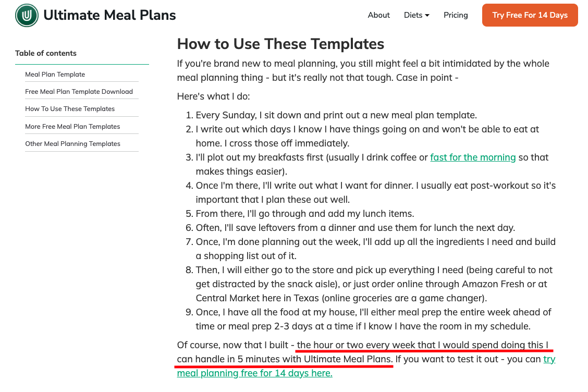Go to the Pricing page
The width and height of the screenshot is (588, 392).
[x=456, y=15]
